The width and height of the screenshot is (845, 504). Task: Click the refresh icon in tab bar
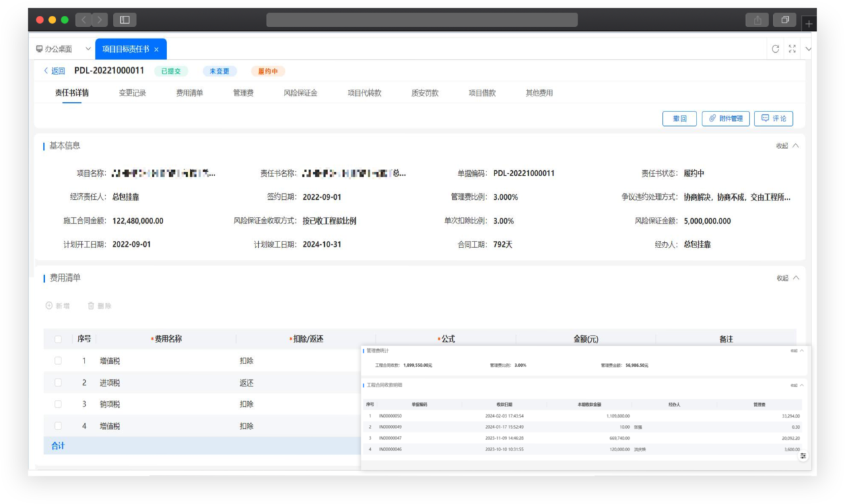776,49
